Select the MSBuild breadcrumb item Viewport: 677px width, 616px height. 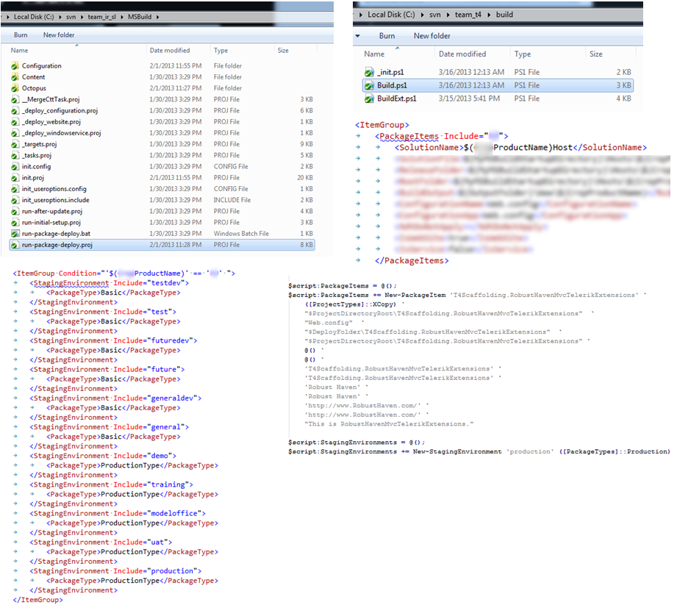(x=139, y=16)
